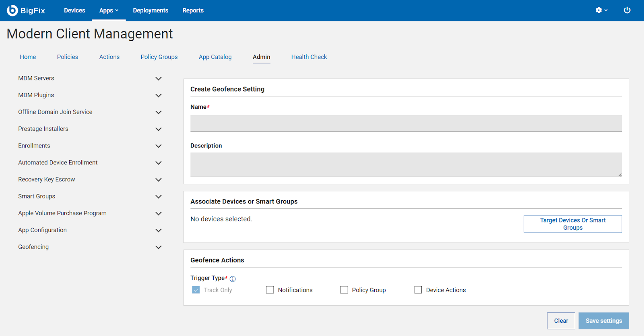Expand the MDM Servers chevron
The width and height of the screenshot is (644, 336).
(159, 79)
